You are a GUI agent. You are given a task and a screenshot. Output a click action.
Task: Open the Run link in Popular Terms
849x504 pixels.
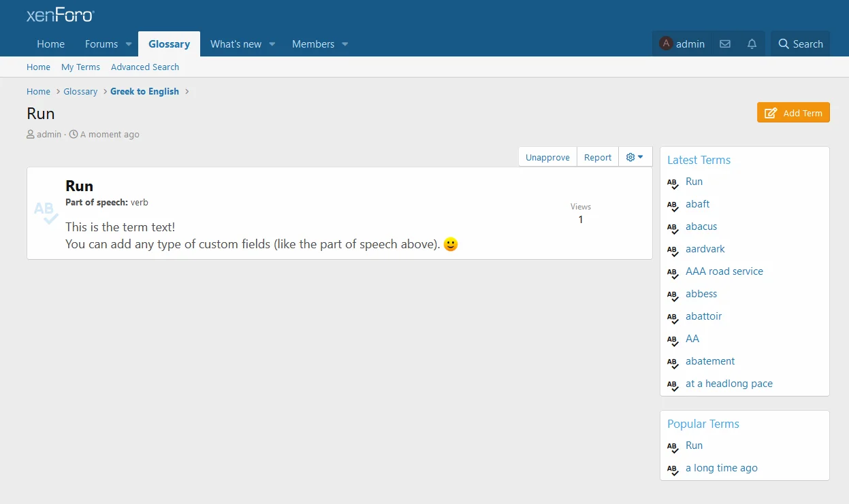click(694, 446)
